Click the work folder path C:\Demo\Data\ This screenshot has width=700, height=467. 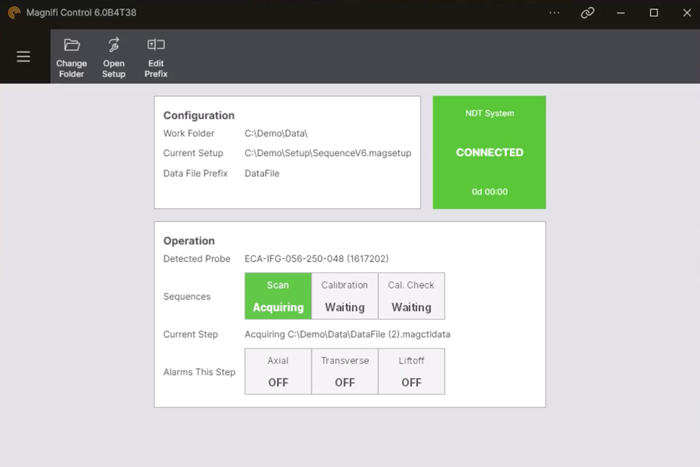[x=276, y=133]
